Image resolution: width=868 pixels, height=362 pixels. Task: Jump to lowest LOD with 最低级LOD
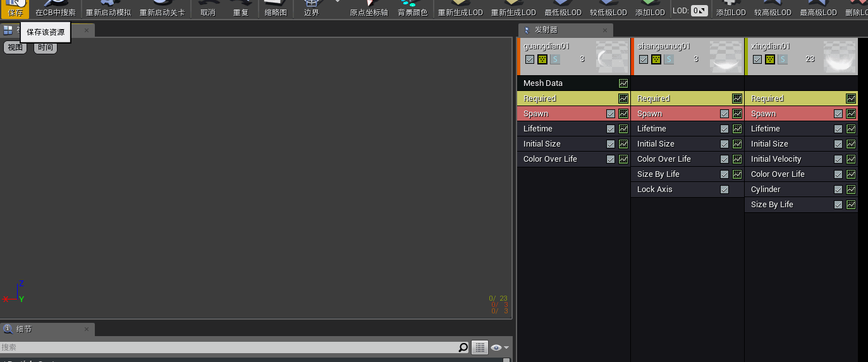(x=563, y=9)
